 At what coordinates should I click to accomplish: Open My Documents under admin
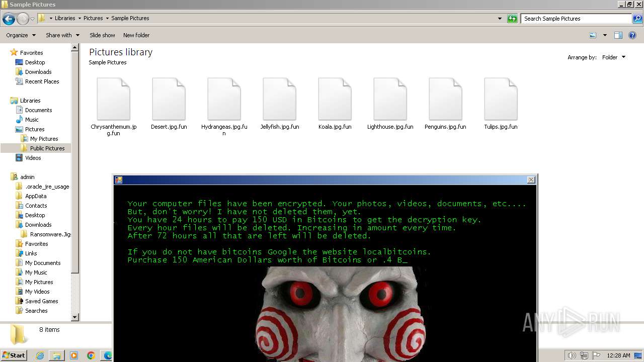pyautogui.click(x=43, y=263)
